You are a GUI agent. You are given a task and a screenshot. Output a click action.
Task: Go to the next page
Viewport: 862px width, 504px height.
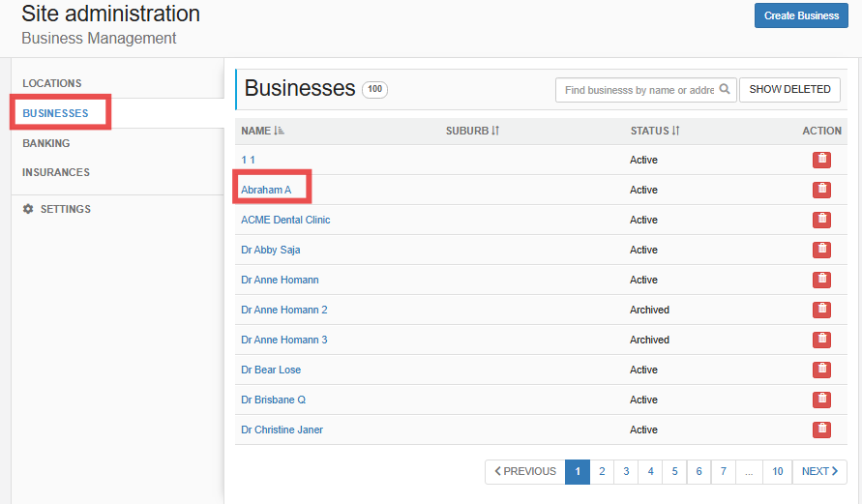pos(819,471)
